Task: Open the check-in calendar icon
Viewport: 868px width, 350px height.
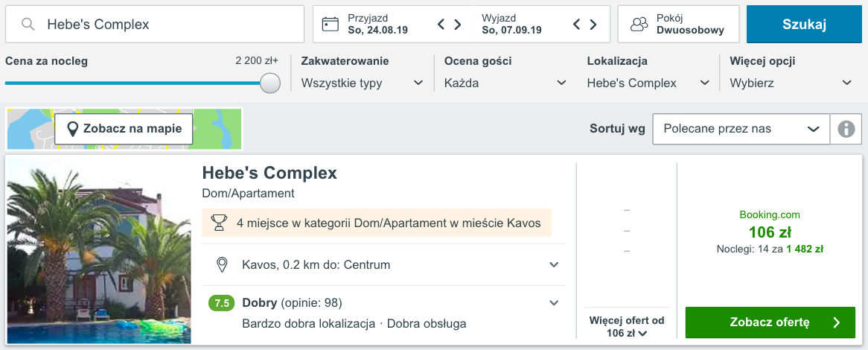Action: tap(330, 25)
